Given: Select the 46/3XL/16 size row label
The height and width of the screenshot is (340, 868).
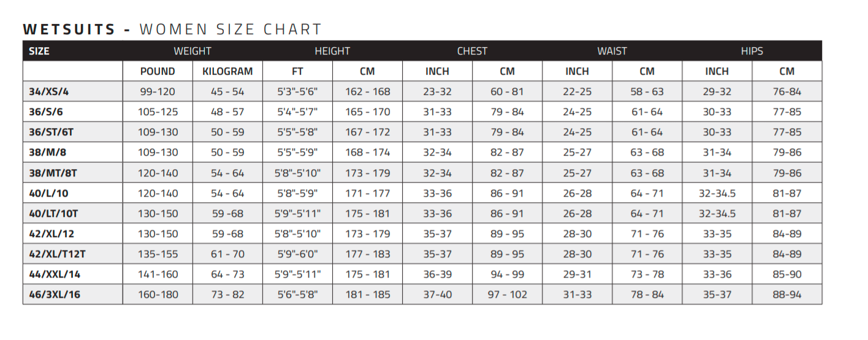Looking at the screenshot, I should (x=55, y=295).
